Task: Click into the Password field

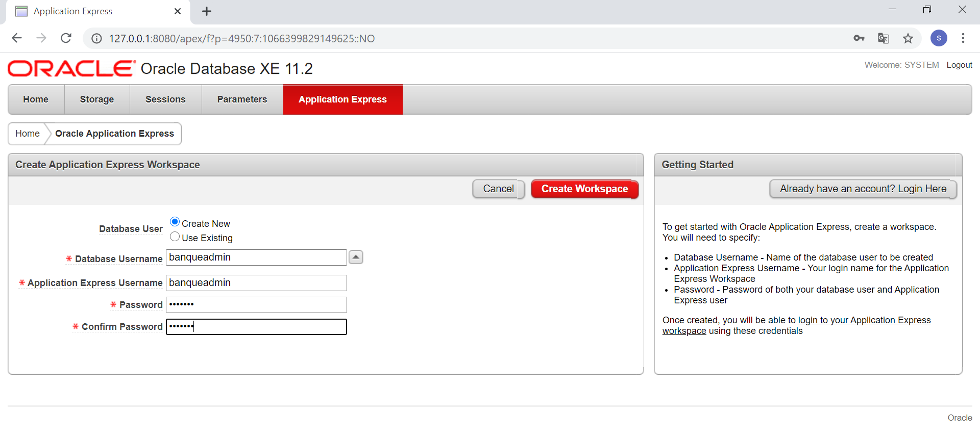Action: tap(256, 305)
